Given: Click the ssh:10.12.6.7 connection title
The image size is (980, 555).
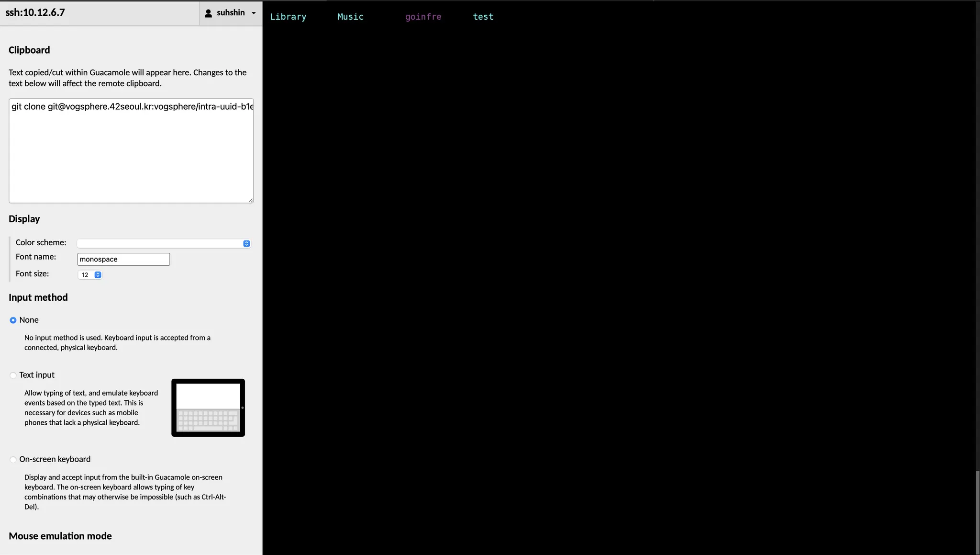Looking at the screenshot, I should click(x=35, y=12).
